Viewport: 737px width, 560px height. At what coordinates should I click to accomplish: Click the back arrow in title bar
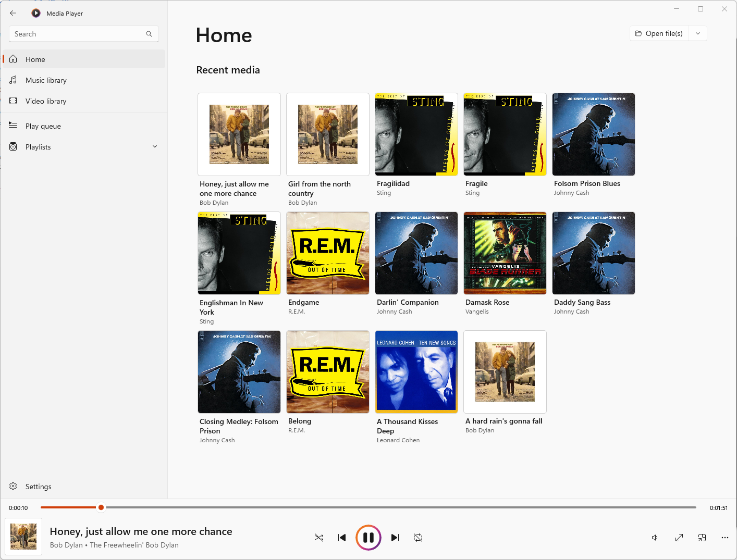[x=13, y=13]
